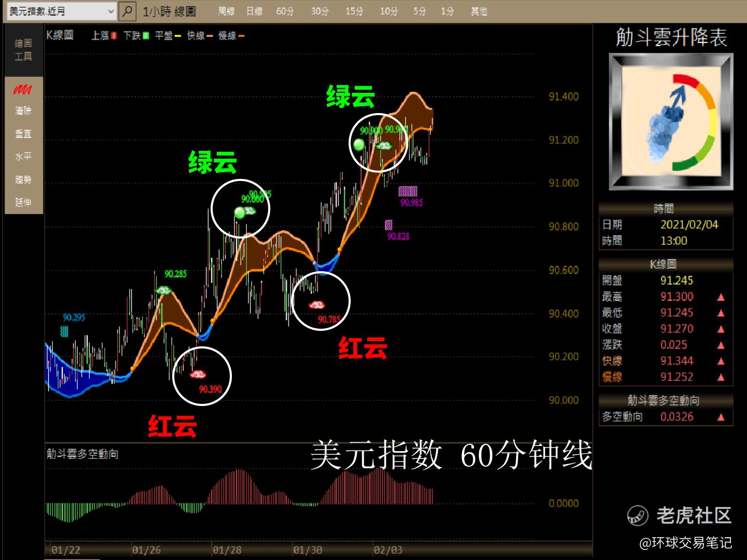
Task: Choose the 垂直 line tool
Action: point(23,134)
